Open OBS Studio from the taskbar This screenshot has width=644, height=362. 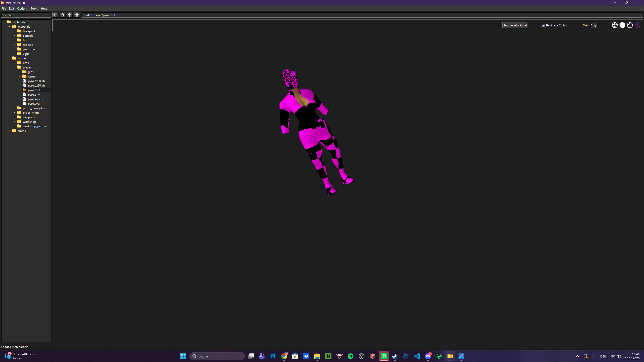pos(361,356)
